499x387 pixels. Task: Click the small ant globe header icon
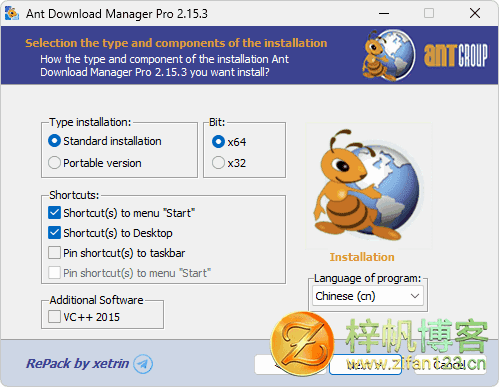(389, 55)
